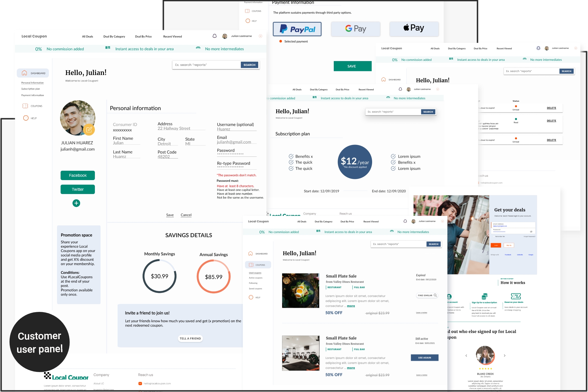Show previous testimonial with left arrow
588x392 pixels.
466,355
